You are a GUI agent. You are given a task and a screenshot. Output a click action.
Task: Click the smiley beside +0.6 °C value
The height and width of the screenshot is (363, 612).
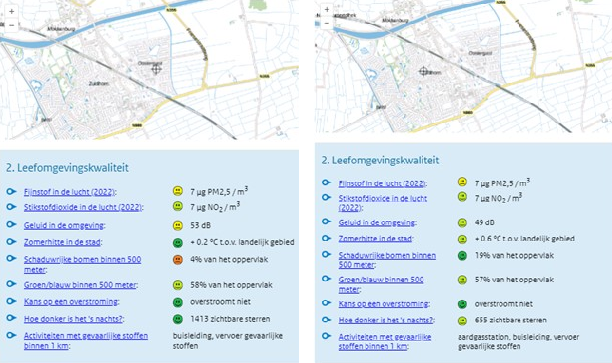click(x=462, y=239)
